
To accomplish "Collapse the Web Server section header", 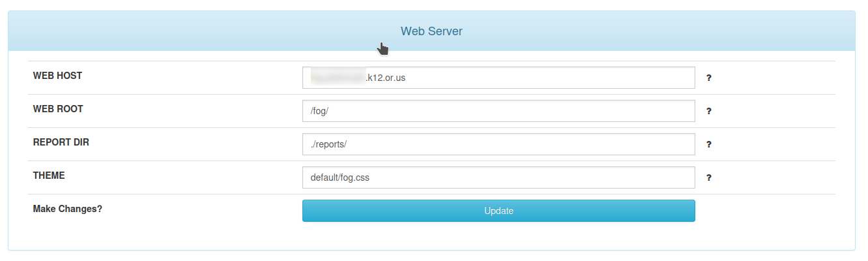I will click(431, 31).
